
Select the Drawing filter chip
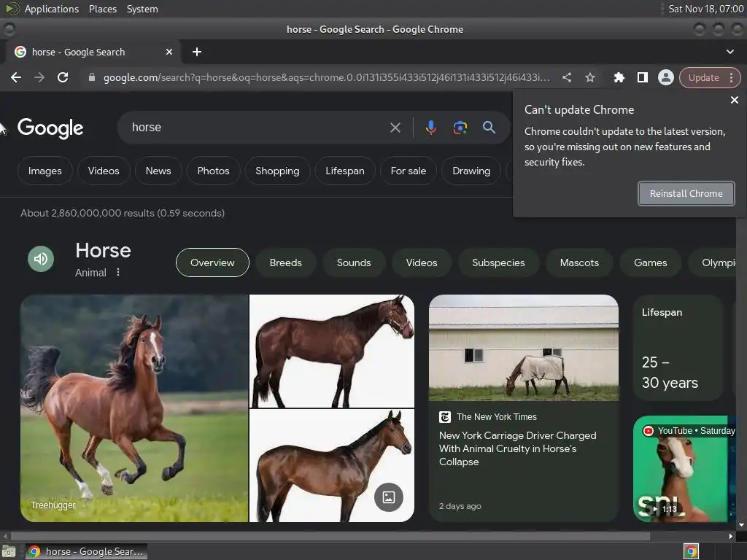(x=471, y=171)
